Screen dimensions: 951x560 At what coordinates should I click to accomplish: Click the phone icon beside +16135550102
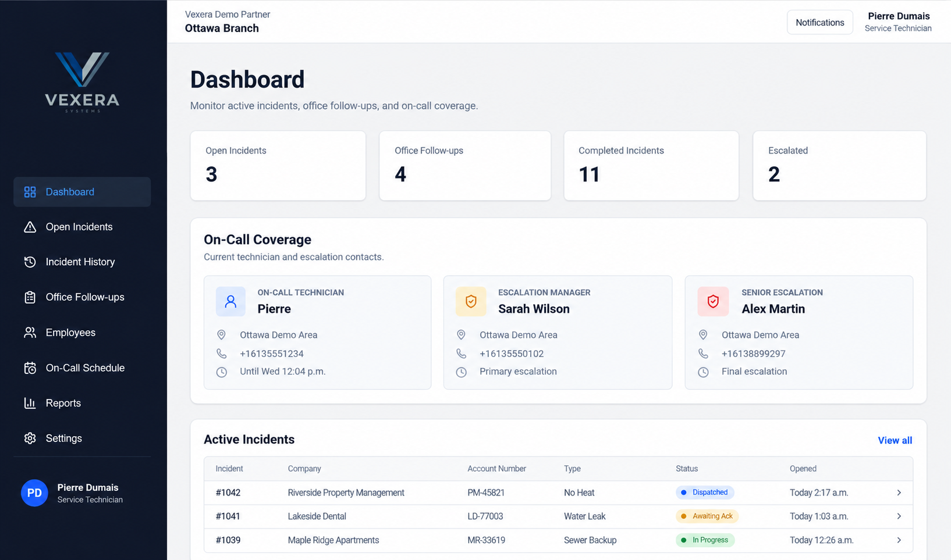(x=461, y=354)
